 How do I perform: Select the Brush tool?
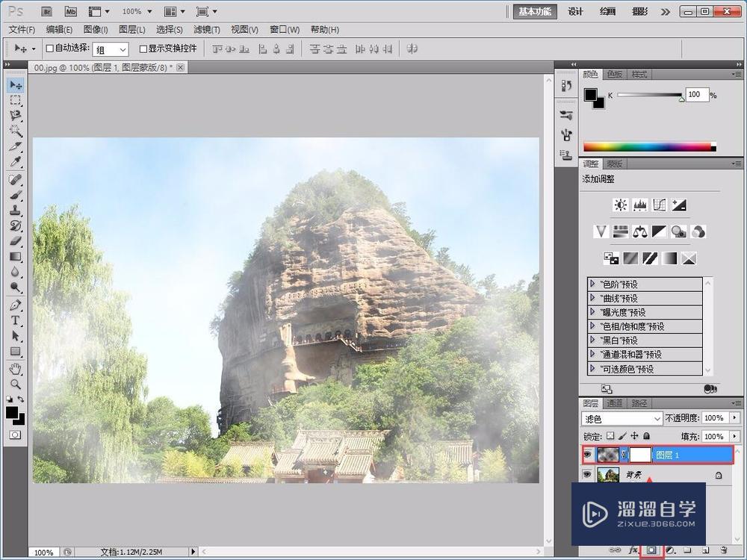(16, 195)
